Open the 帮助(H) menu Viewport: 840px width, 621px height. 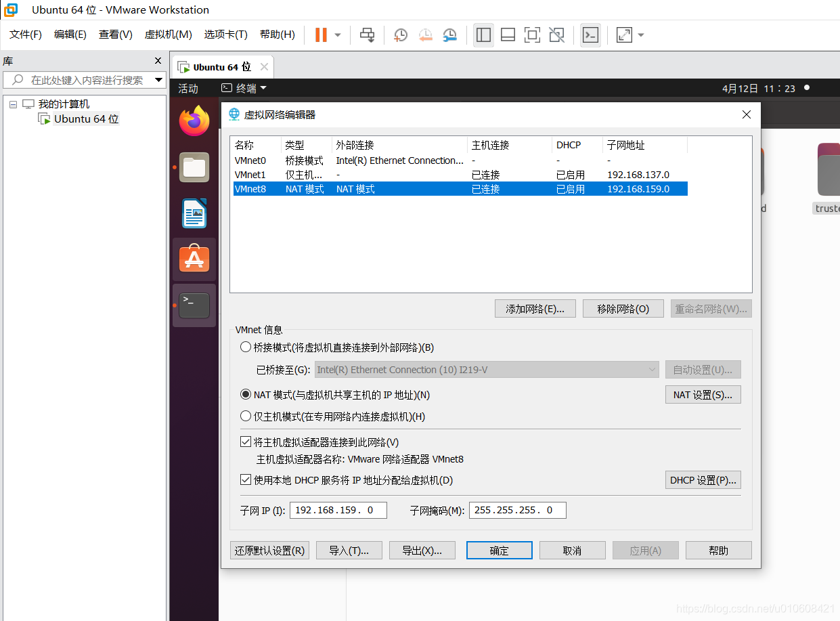(x=278, y=35)
